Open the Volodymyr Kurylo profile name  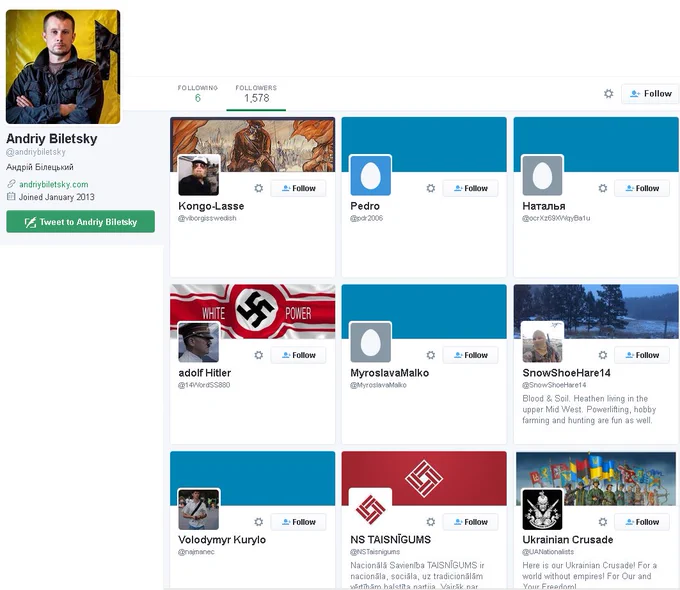[222, 540]
